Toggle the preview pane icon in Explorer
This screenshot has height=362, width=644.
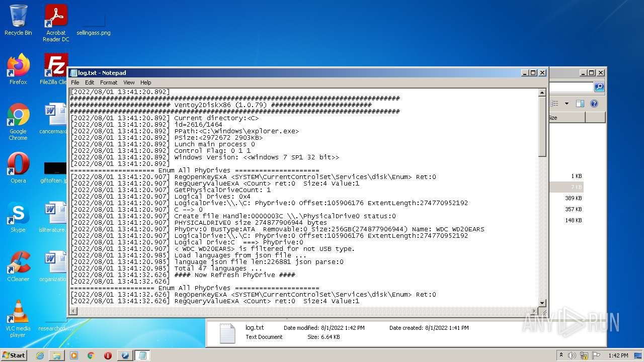(580, 104)
